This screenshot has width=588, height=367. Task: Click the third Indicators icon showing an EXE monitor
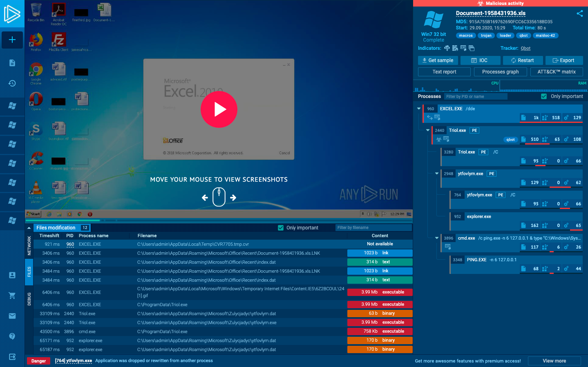[463, 48]
